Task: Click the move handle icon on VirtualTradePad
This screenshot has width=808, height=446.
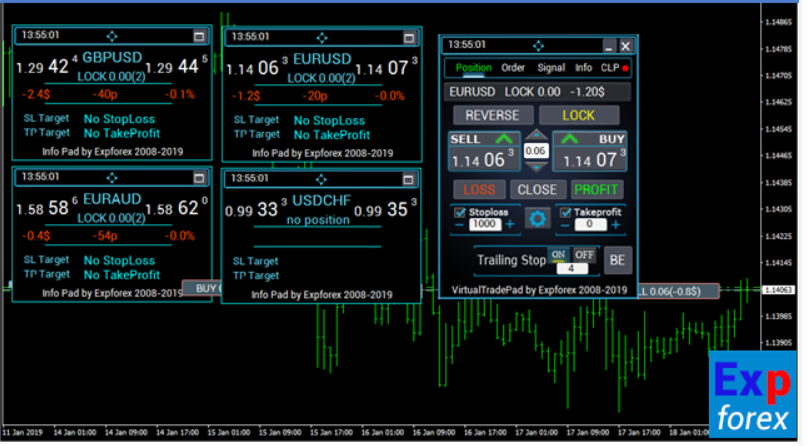Action: 538,46
